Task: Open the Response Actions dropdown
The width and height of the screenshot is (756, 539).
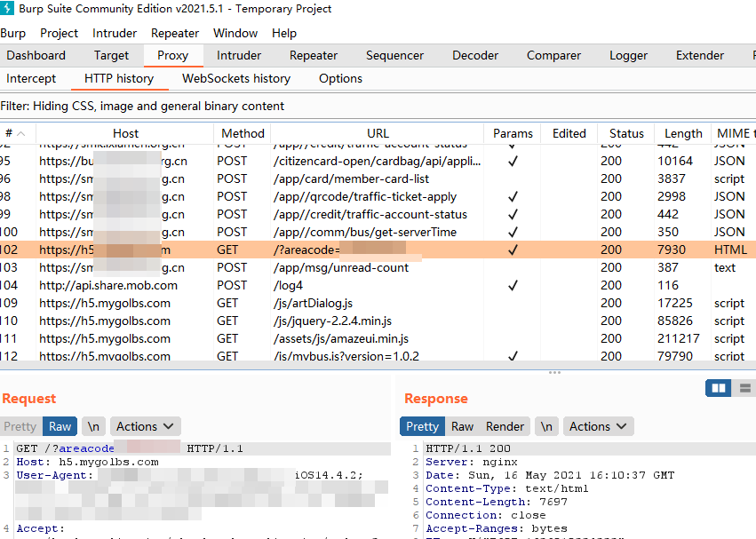Action: (x=598, y=426)
